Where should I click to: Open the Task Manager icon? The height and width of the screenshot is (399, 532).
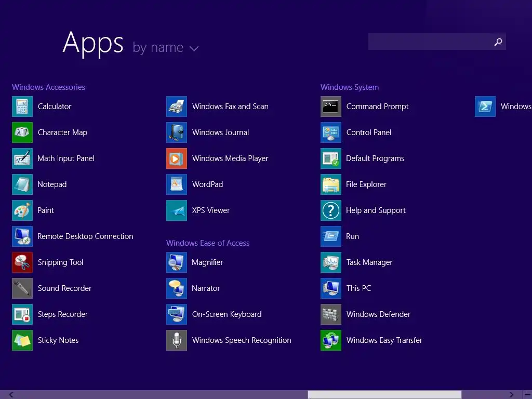(x=331, y=262)
